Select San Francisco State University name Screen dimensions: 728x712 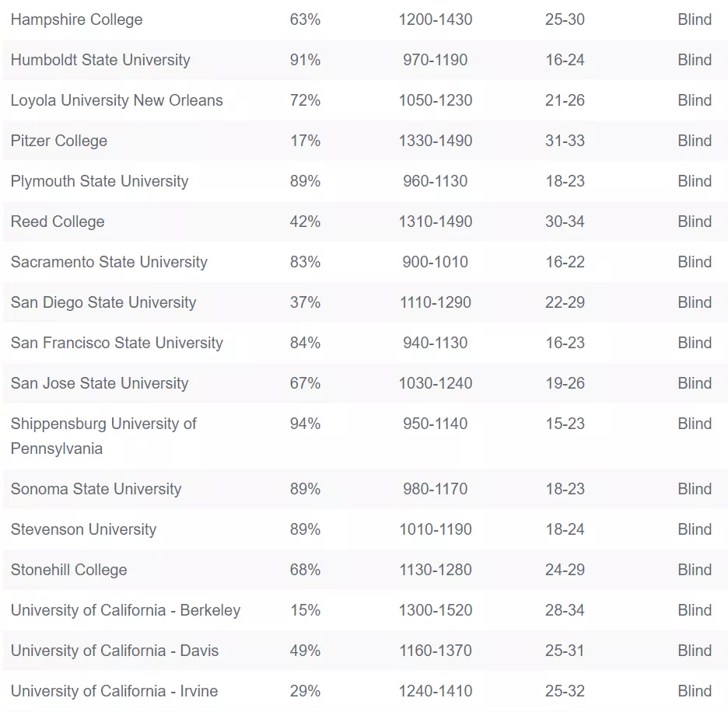pyautogui.click(x=117, y=343)
